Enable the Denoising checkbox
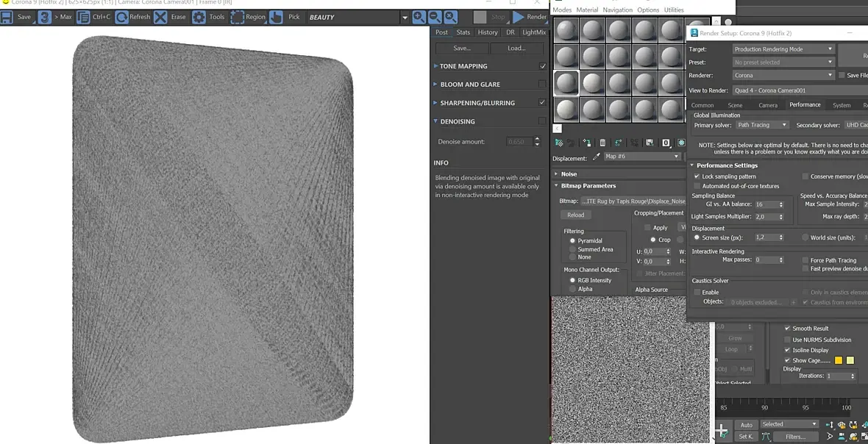Viewport: 868px width, 444px height. (543, 121)
